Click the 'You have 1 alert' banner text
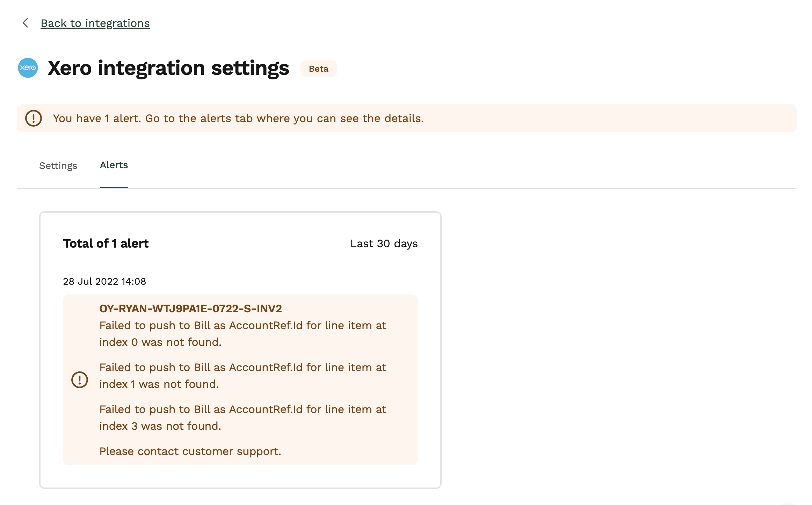812x505 pixels. coord(238,118)
